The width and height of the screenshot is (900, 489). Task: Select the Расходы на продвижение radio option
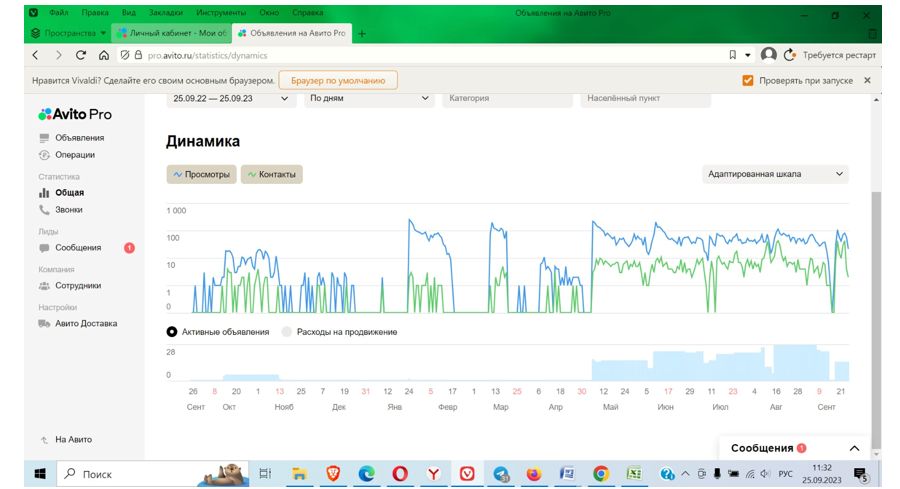pyautogui.click(x=286, y=332)
